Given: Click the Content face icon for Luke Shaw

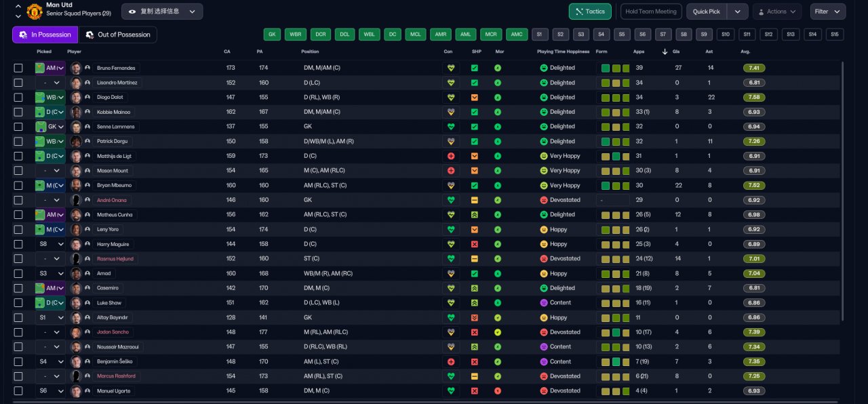Looking at the screenshot, I should (543, 303).
